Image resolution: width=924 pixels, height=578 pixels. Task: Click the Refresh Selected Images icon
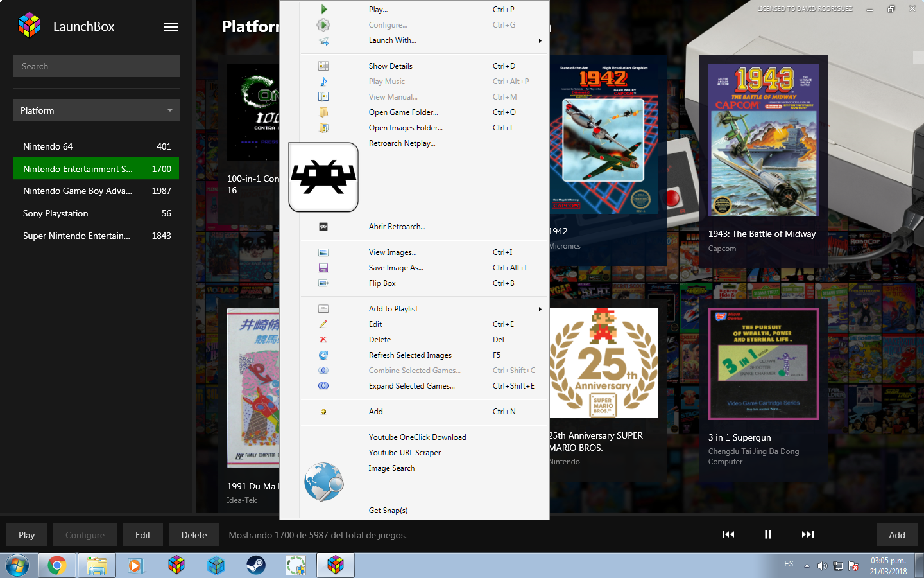point(323,355)
